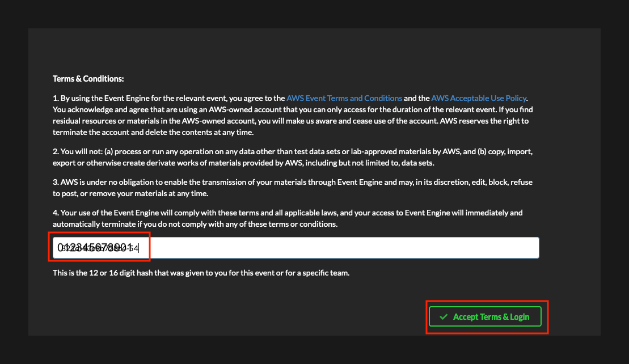This screenshot has width=629, height=364.
Task: Click the "This is the 12 or 16 digit hash" hint
Action: tap(201, 273)
